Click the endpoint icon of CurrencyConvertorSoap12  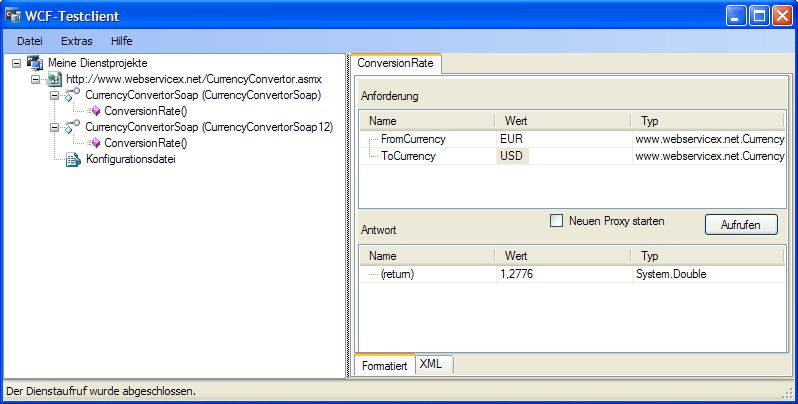point(72,127)
